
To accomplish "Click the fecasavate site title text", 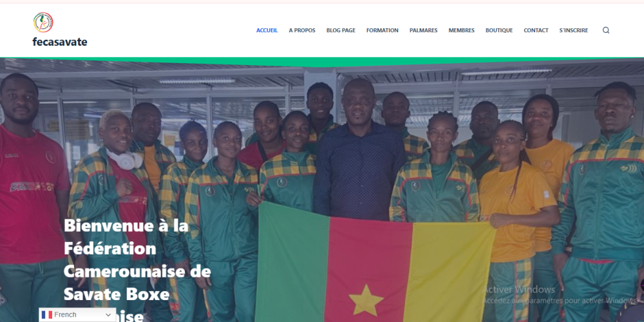I will 60,41.
